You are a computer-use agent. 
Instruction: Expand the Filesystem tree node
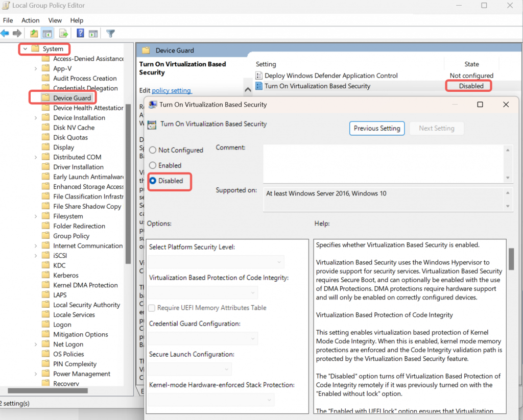(x=35, y=216)
